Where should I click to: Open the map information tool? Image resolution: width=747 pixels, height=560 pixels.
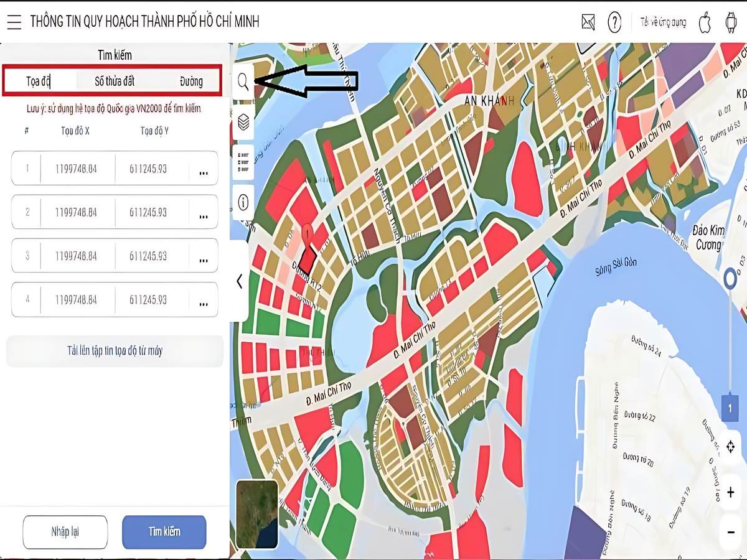[243, 202]
